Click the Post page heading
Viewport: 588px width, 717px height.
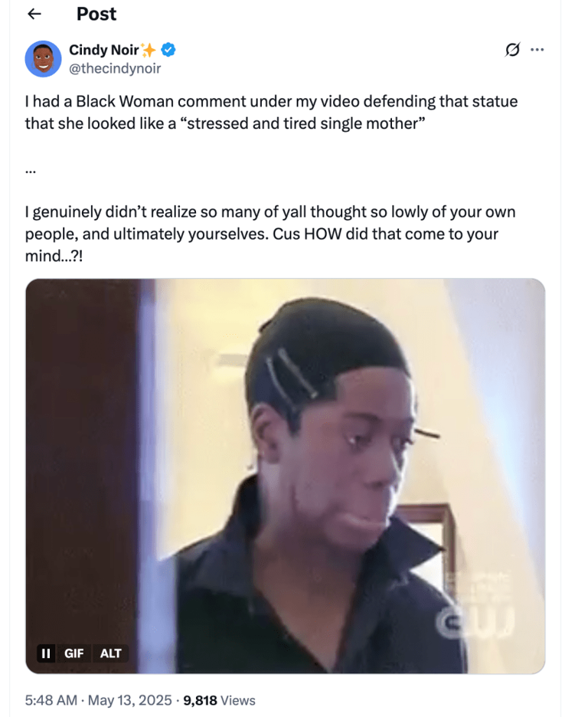pos(96,15)
